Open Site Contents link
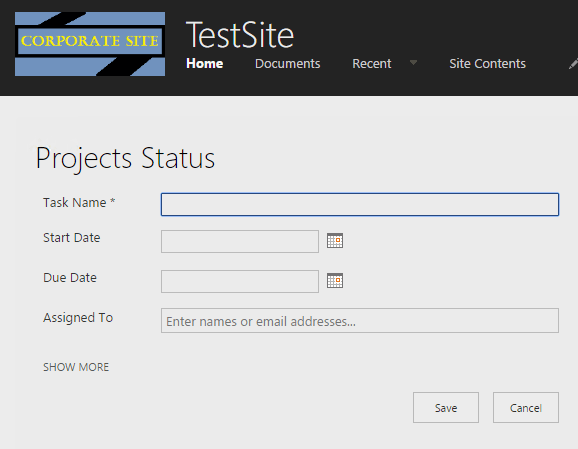Viewport: 578px width, 449px height. [487, 63]
